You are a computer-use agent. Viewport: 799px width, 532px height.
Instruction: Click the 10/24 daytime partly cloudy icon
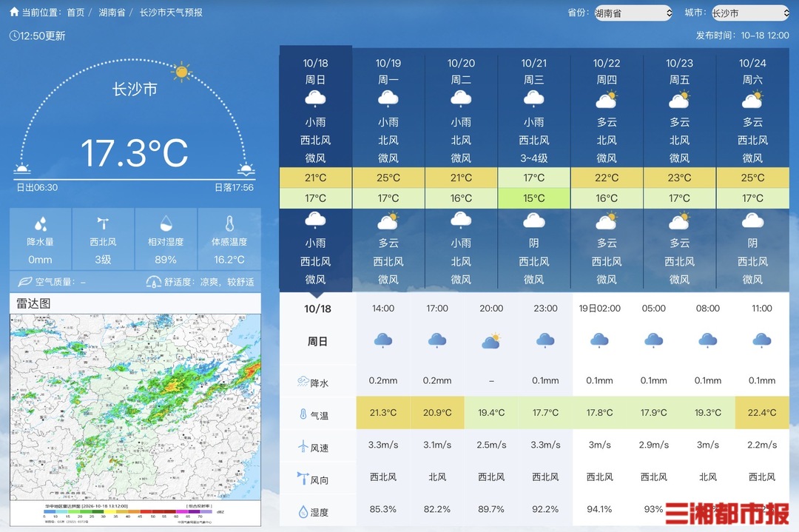coord(752,99)
